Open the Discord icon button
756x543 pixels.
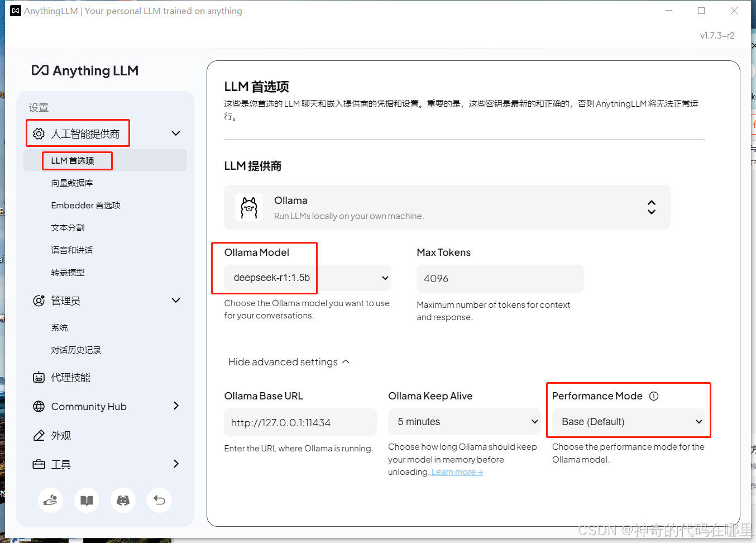(x=123, y=500)
